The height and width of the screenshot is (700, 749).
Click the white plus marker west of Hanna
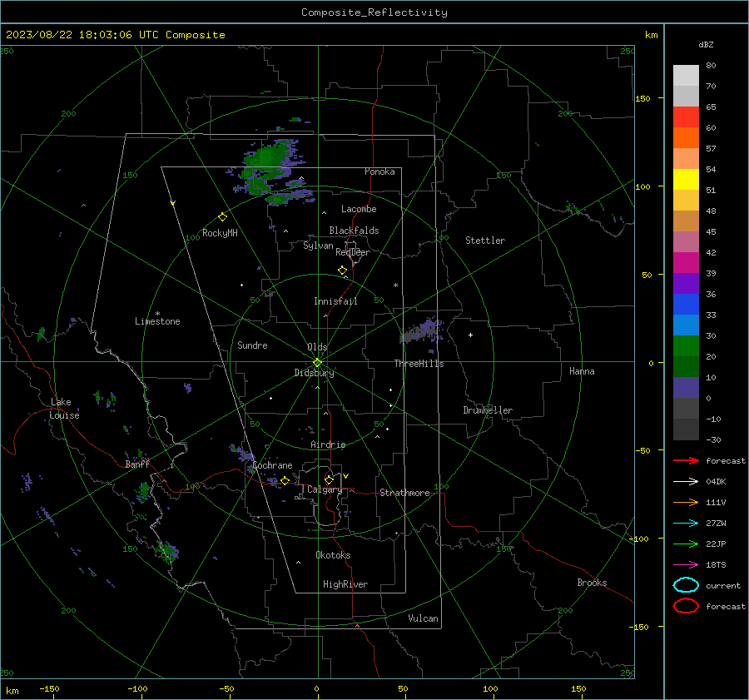click(x=470, y=335)
